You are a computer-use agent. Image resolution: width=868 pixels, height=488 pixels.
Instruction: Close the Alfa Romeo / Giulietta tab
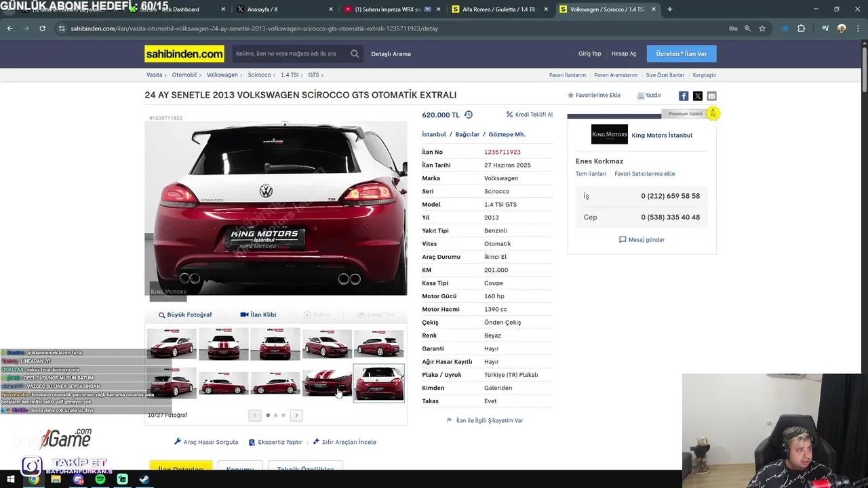coord(546,9)
